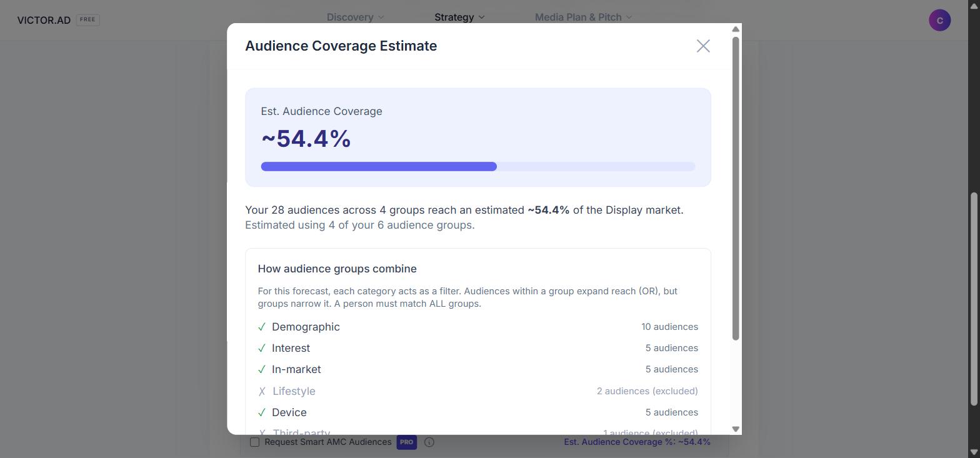The height and width of the screenshot is (458, 980).
Task: Click the dialog scrollbar up arrow
Action: [x=736, y=29]
